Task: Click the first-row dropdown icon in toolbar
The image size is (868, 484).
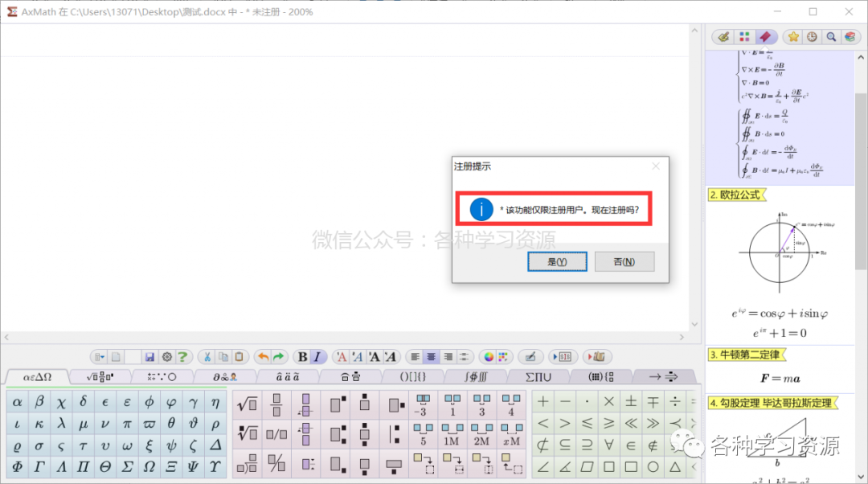Action: [100, 357]
